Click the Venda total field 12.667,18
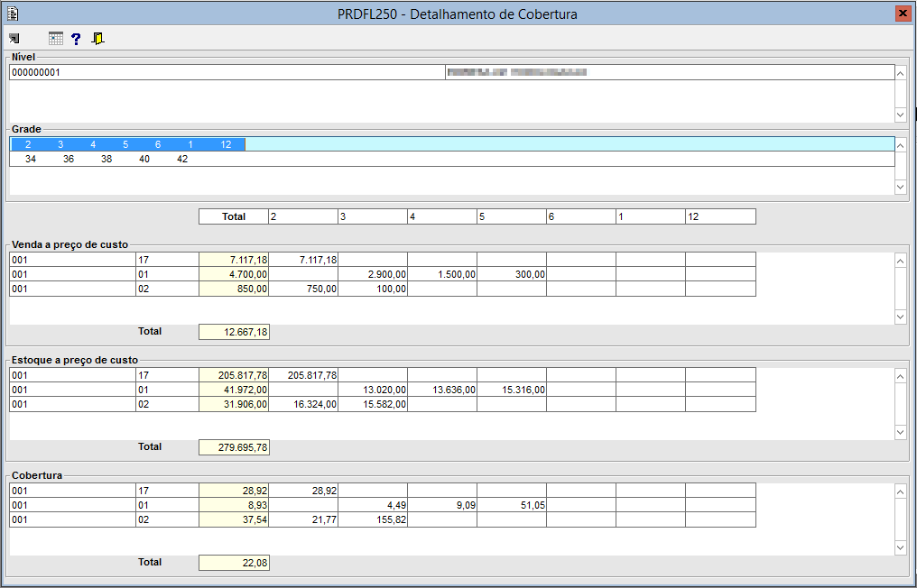The height and width of the screenshot is (588, 917). (x=234, y=332)
